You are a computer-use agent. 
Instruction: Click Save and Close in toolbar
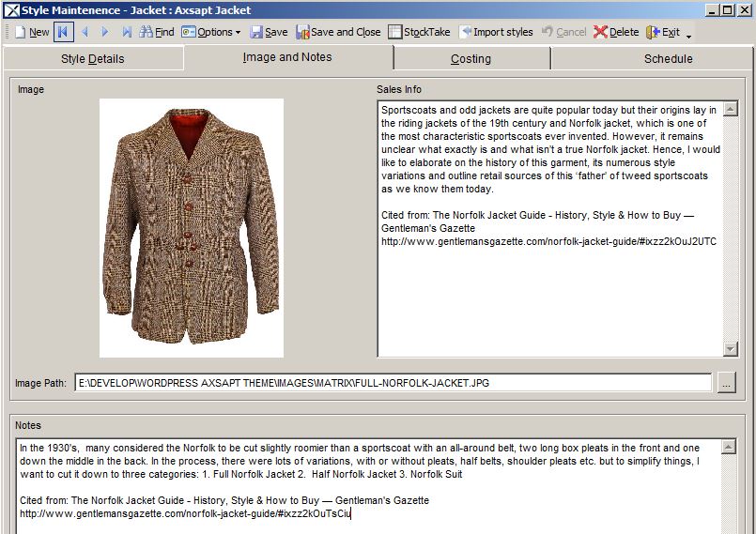pos(338,32)
